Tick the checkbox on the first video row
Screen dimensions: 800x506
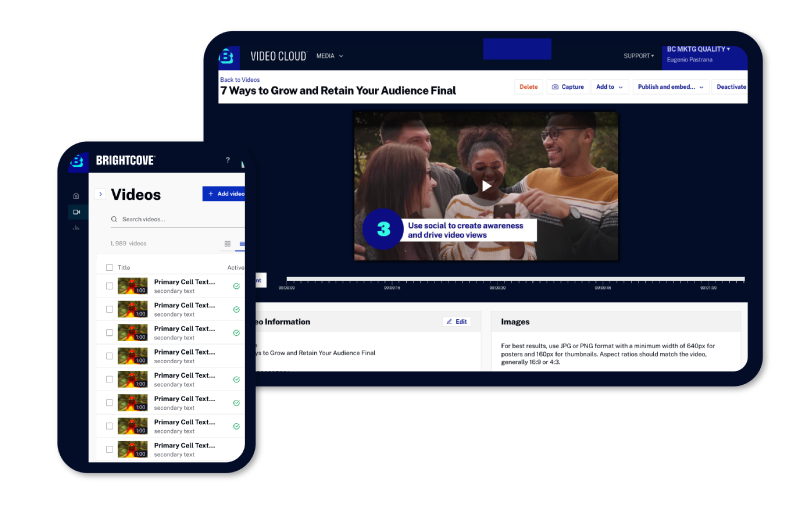pos(109,286)
